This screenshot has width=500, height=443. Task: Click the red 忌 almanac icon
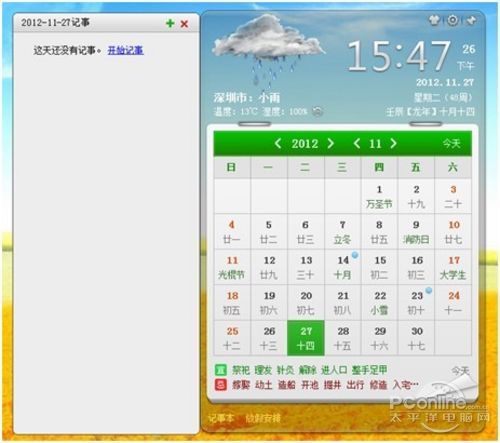coord(220,385)
